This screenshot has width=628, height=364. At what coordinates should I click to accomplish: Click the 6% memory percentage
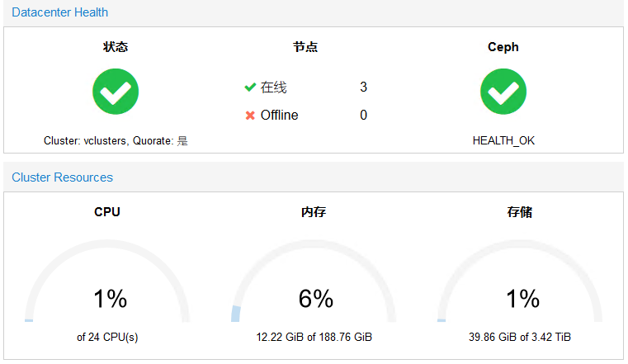pyautogui.click(x=315, y=299)
